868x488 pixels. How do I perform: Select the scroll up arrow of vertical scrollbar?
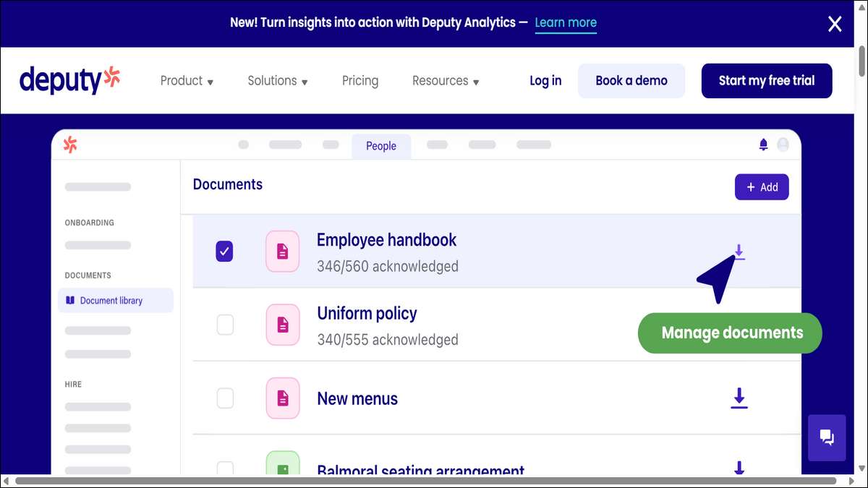click(861, 8)
